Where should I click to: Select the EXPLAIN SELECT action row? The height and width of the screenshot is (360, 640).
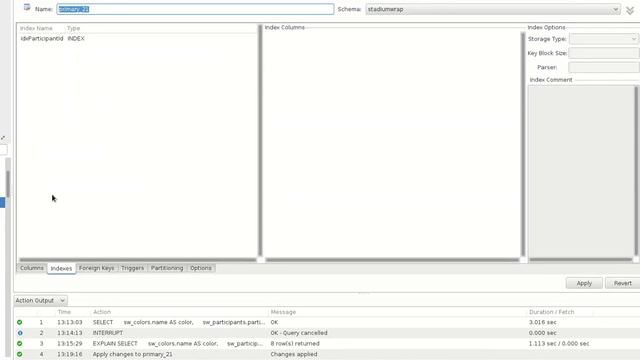pos(178,343)
